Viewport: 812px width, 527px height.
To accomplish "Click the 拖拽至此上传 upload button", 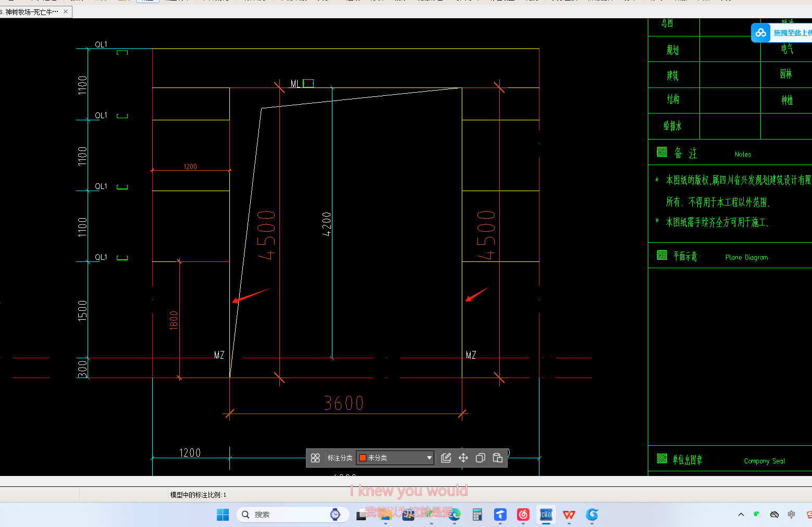I will 793,33.
